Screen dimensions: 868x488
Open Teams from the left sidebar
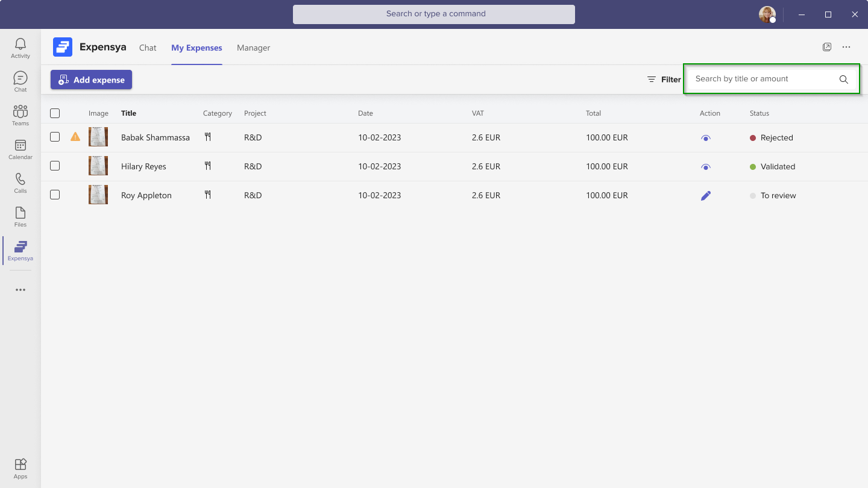20,115
